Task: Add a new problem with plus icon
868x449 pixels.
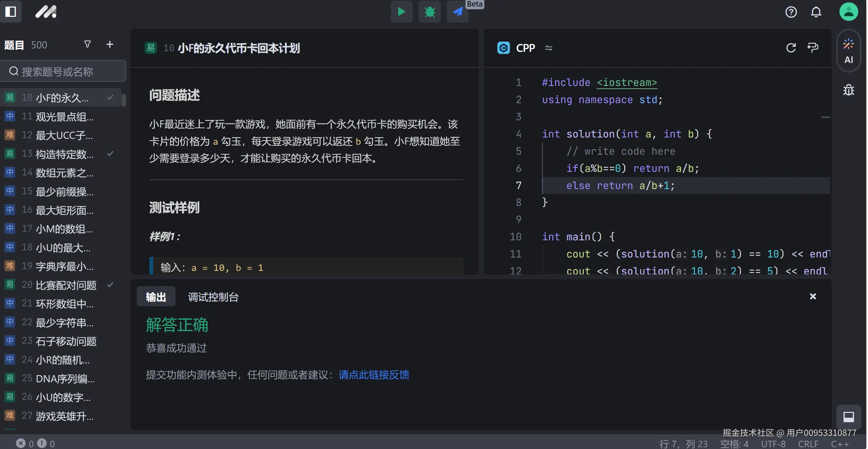Action: coord(110,44)
